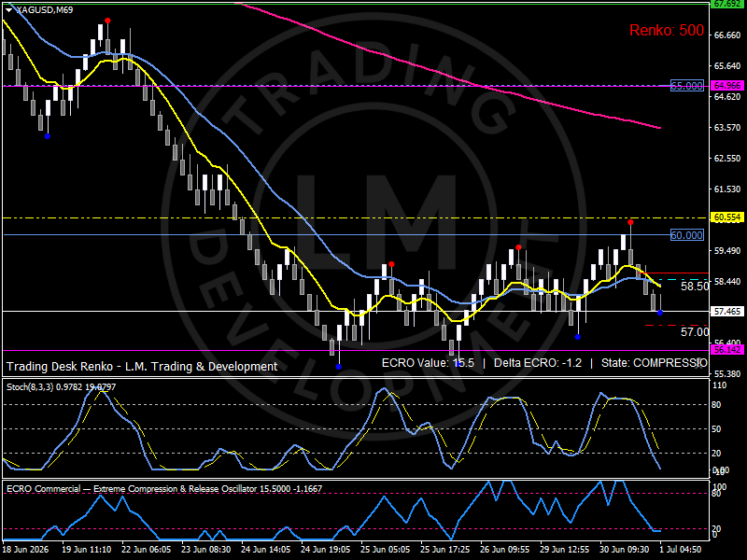Click the green 67.692 price tag
Viewport: 747px width, 560px height.
726,4
